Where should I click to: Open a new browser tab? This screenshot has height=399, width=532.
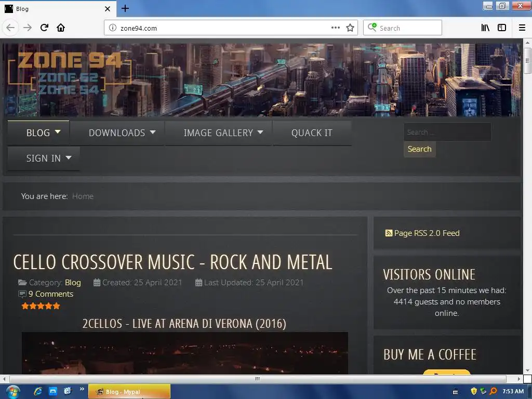click(x=125, y=8)
